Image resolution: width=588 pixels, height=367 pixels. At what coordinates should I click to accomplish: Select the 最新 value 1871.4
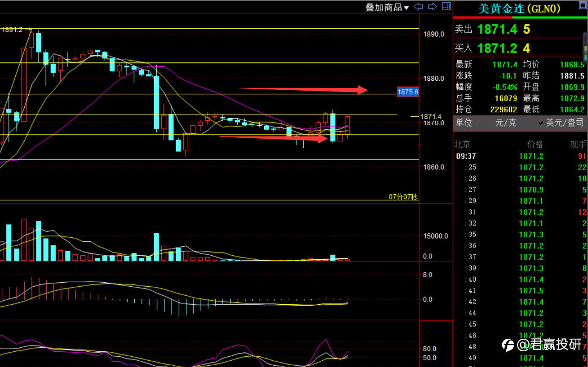pyautogui.click(x=505, y=65)
